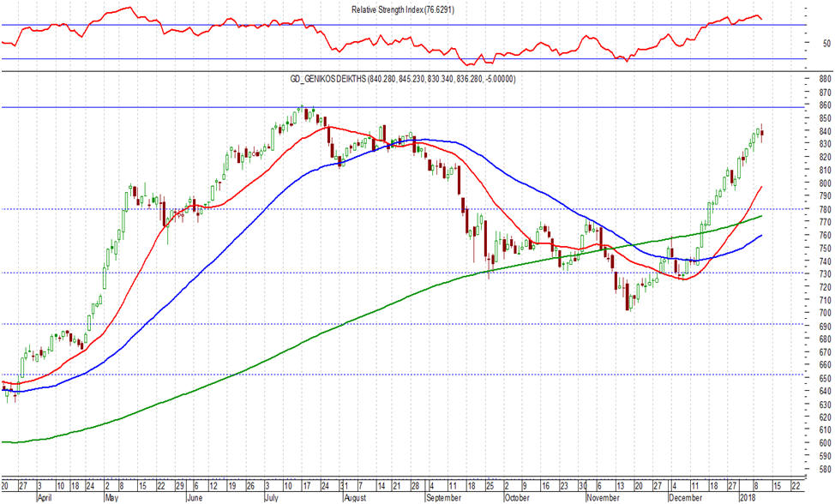Select the November month label

pyautogui.click(x=604, y=498)
